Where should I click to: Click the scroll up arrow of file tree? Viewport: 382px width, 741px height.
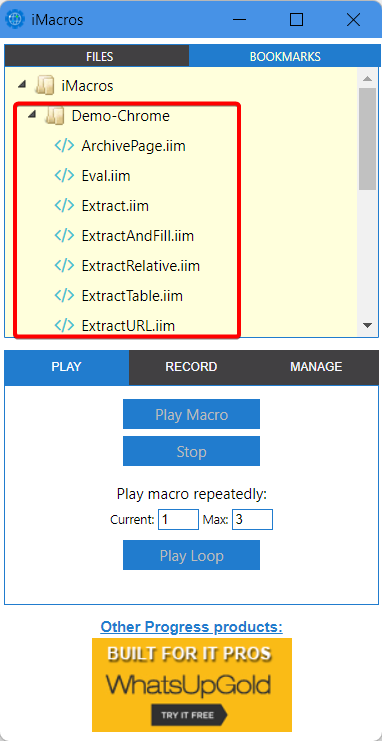pyautogui.click(x=367, y=78)
